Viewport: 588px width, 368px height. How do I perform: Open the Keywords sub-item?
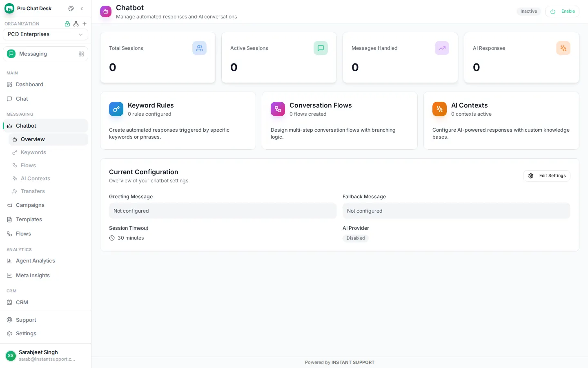click(48, 153)
